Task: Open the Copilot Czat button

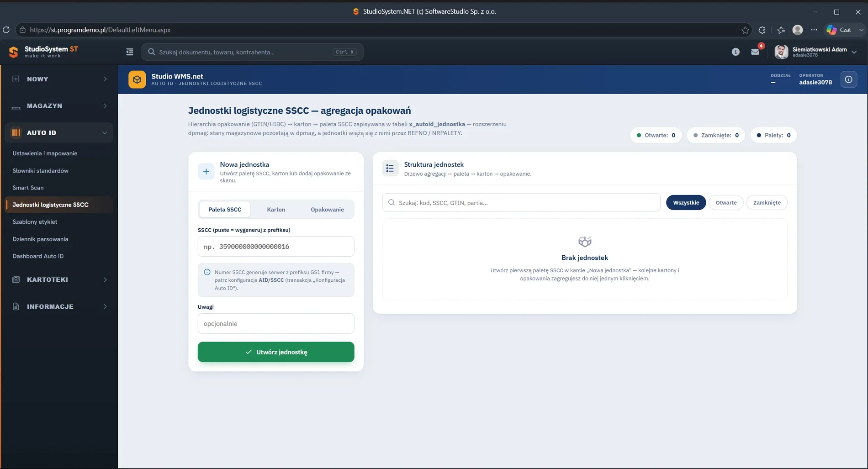Action: 839,30
